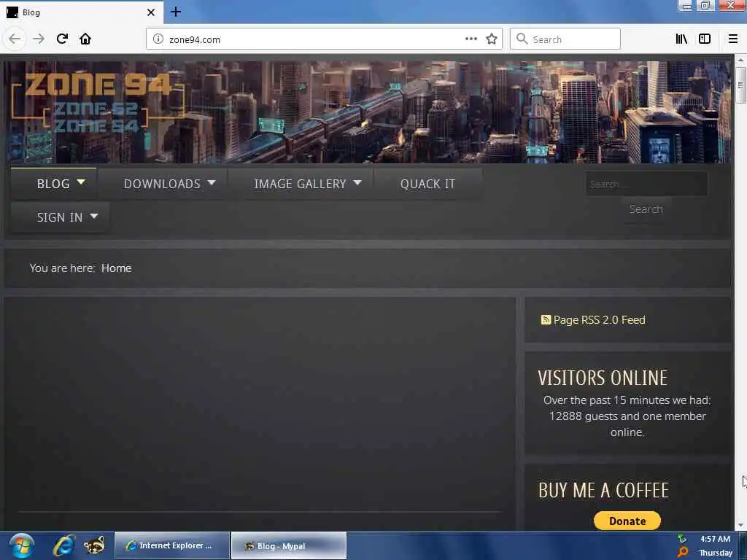Screen dimensions: 747x560
Task: Focus the browser Search box
Action: click(x=565, y=39)
